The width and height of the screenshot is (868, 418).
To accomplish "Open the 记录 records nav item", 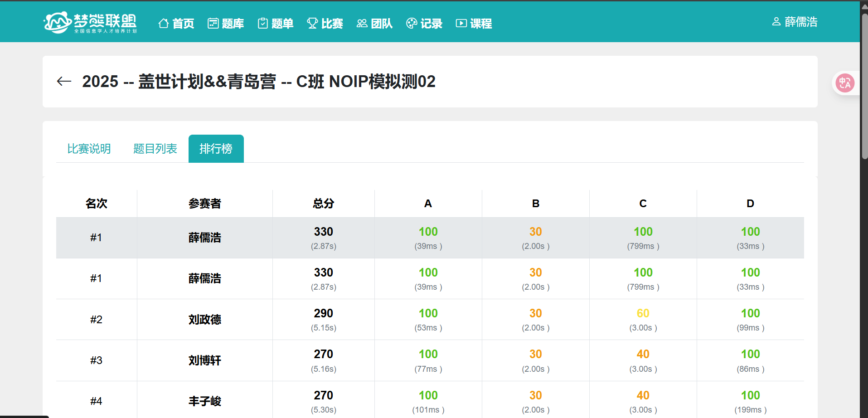I will click(x=424, y=24).
